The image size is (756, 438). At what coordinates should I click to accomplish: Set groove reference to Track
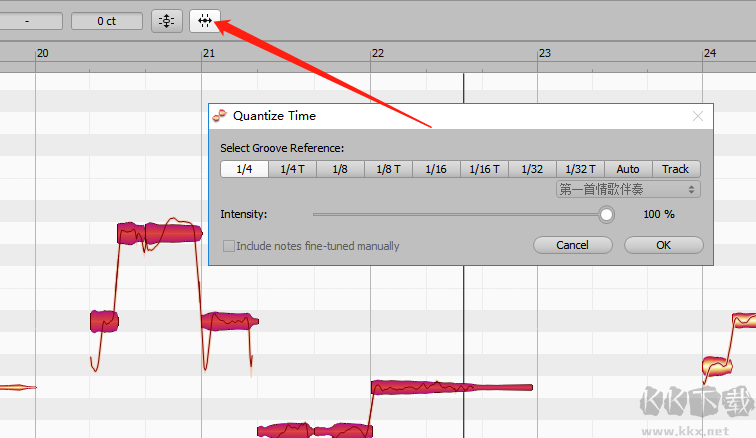point(676,169)
